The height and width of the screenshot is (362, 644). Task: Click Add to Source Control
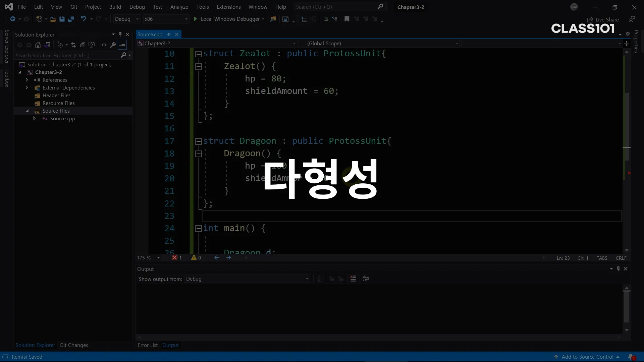tap(587, 357)
